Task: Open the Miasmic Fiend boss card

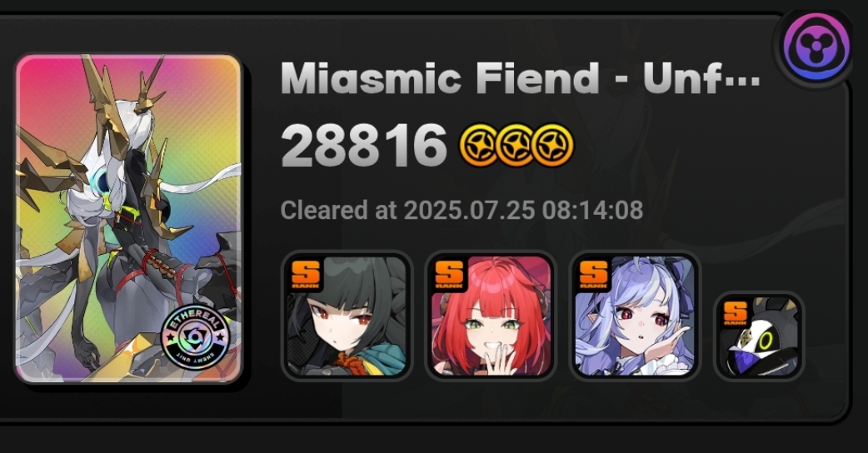Action: 129,218
